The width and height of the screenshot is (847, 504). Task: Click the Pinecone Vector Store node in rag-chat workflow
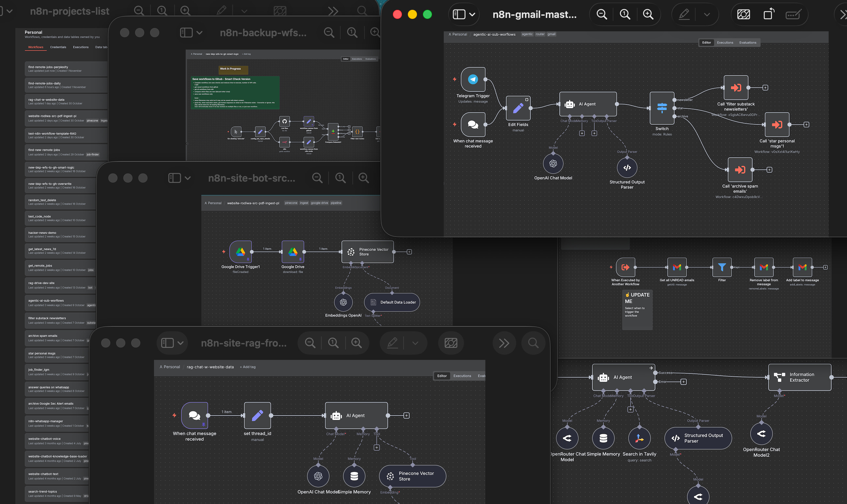(412, 476)
